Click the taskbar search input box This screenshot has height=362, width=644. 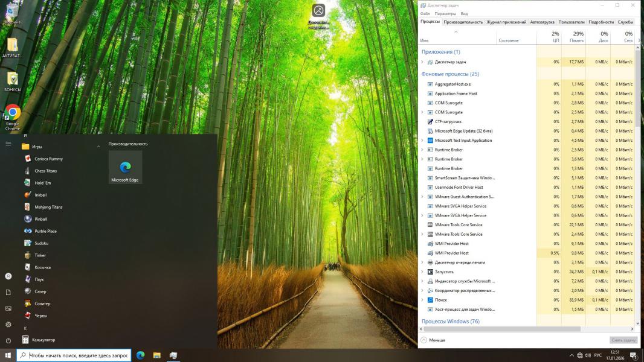click(78, 355)
